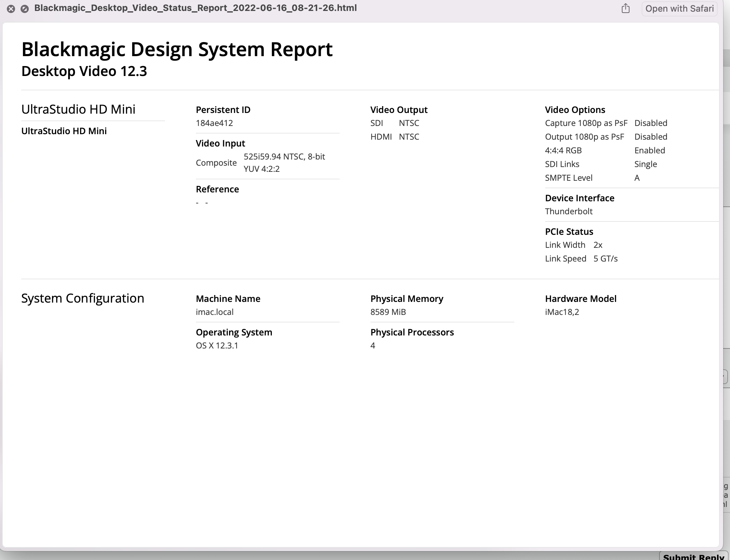The width and height of the screenshot is (730, 560).
Task: Click Blackmagic Design System Report heading
Action: tap(177, 49)
